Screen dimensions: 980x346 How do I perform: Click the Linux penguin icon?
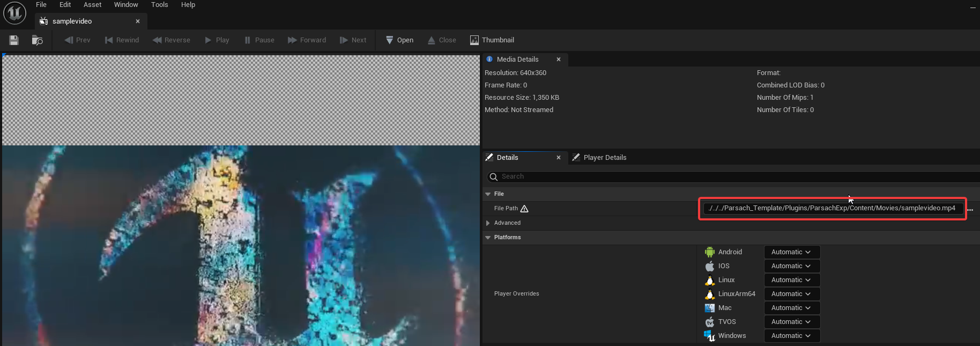[x=710, y=280]
